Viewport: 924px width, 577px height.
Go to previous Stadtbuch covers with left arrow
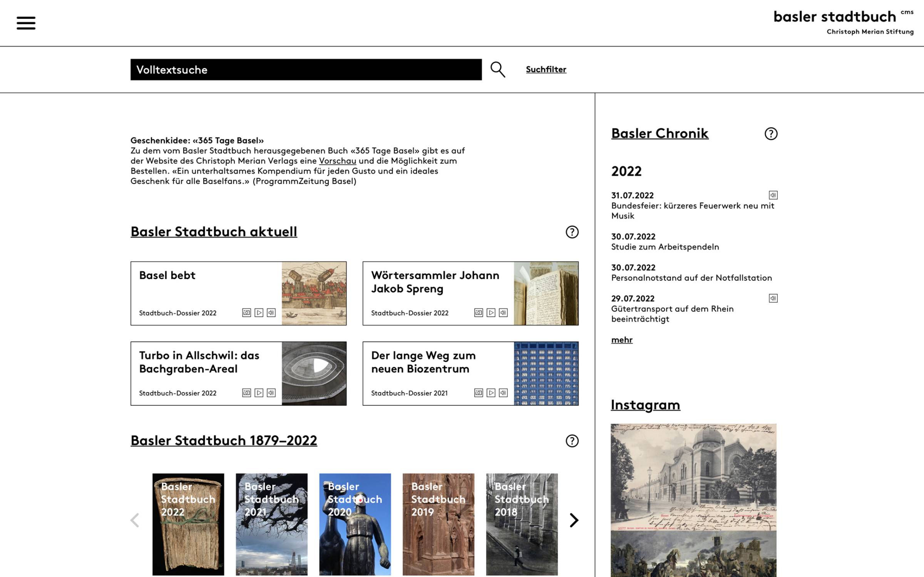click(135, 520)
